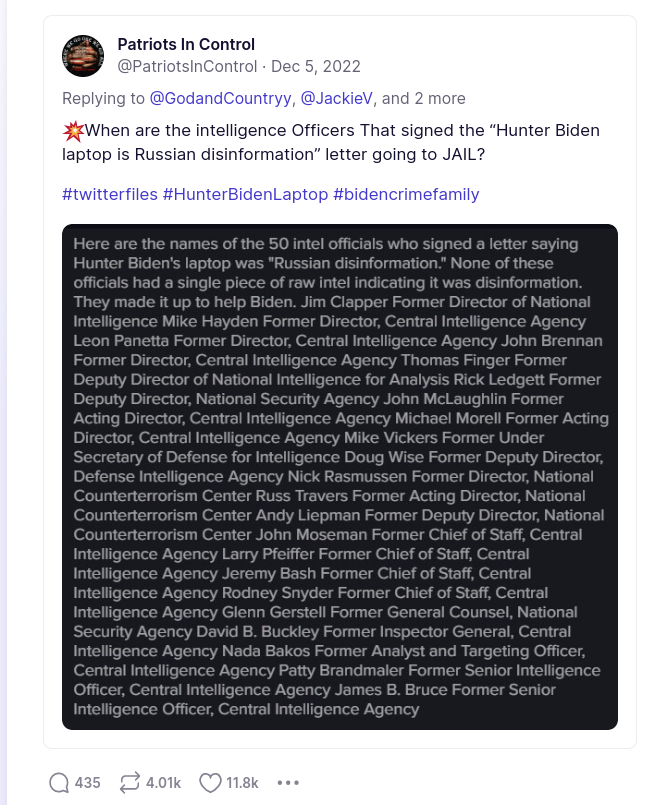
Task: Select the #bidencrimefamily hashtag
Action: point(406,194)
